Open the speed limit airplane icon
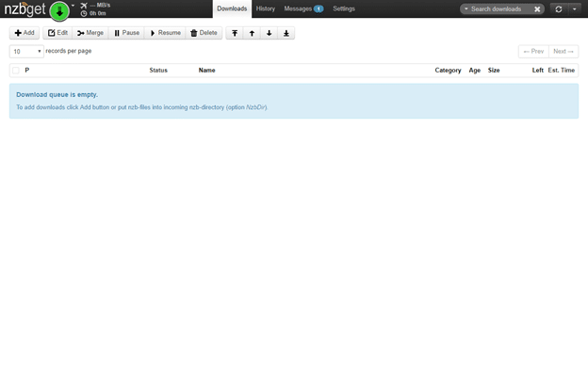The height and width of the screenshot is (369, 588). tap(84, 6)
